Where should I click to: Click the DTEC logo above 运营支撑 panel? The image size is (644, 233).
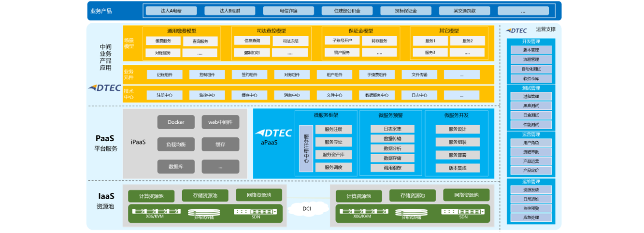tap(516, 30)
